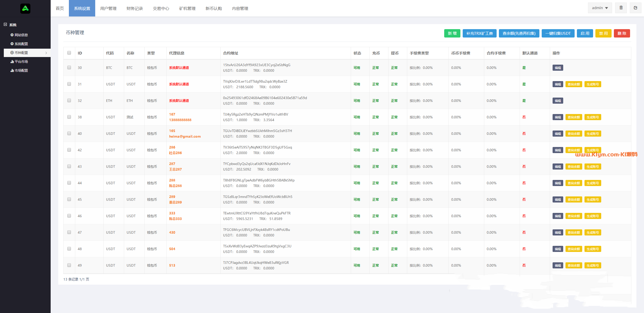This screenshot has width=644, height=313.
Task: Open the 交易中心 top menu
Action: pos(161,8)
